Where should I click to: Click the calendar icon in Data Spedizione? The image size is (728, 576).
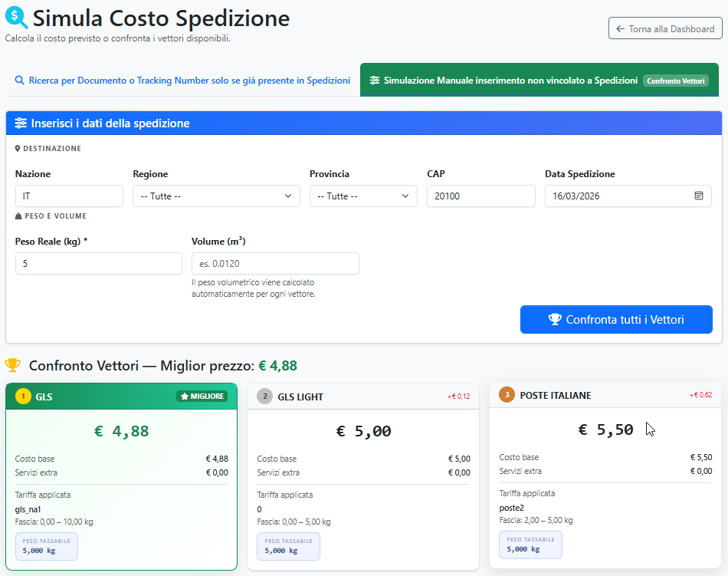click(x=698, y=196)
